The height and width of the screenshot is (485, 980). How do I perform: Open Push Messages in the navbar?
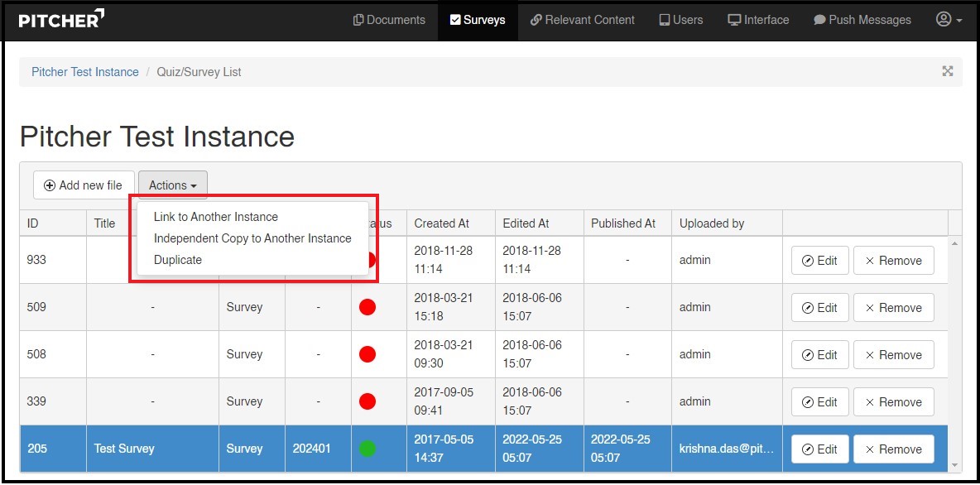coord(862,20)
